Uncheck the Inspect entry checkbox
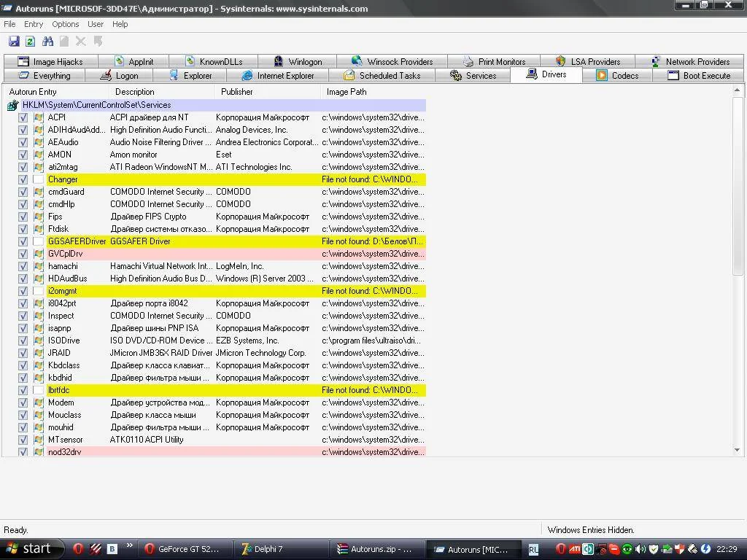747x560 pixels. click(23, 316)
